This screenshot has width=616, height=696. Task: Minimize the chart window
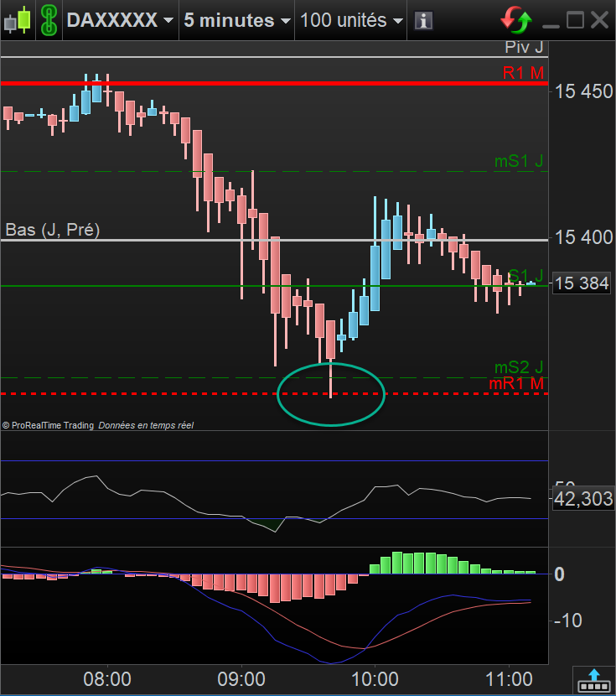(551, 26)
